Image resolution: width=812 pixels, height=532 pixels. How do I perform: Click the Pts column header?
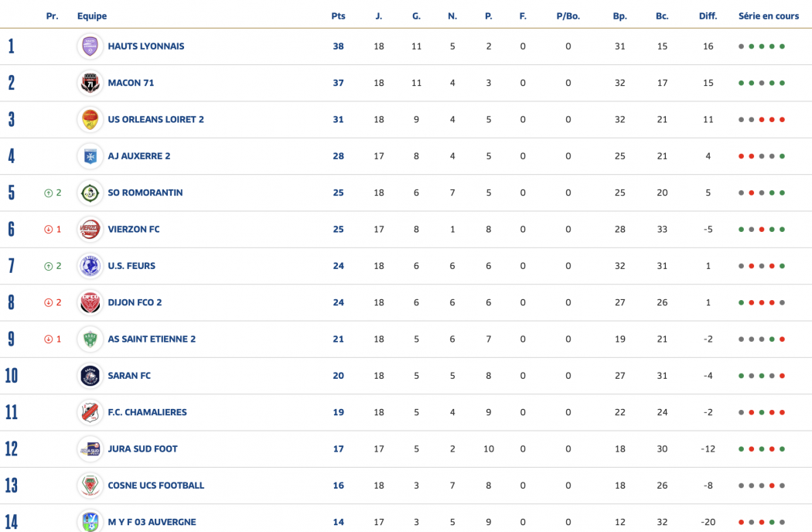coord(338,16)
